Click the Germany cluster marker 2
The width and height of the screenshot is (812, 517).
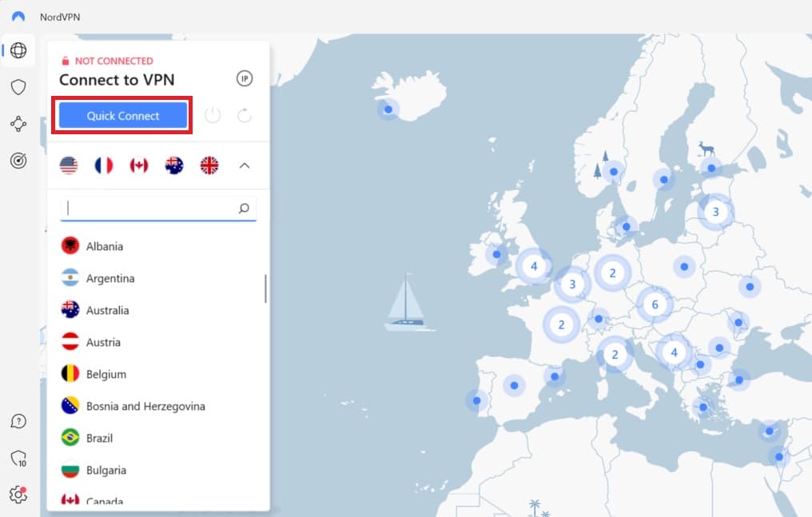tap(612, 272)
